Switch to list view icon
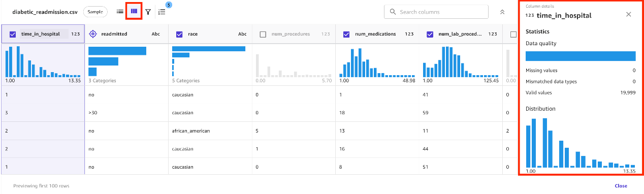The height and width of the screenshot is (194, 644). click(x=120, y=12)
